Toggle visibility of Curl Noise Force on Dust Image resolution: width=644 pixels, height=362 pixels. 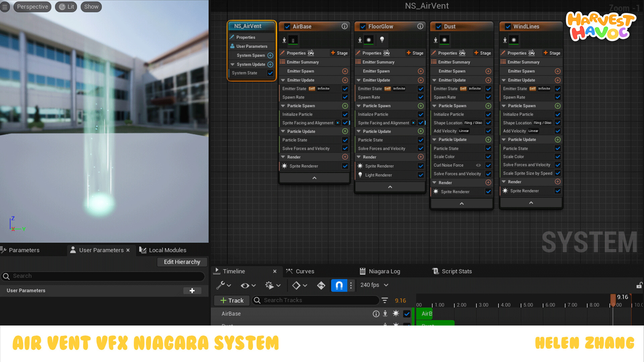(x=479, y=165)
